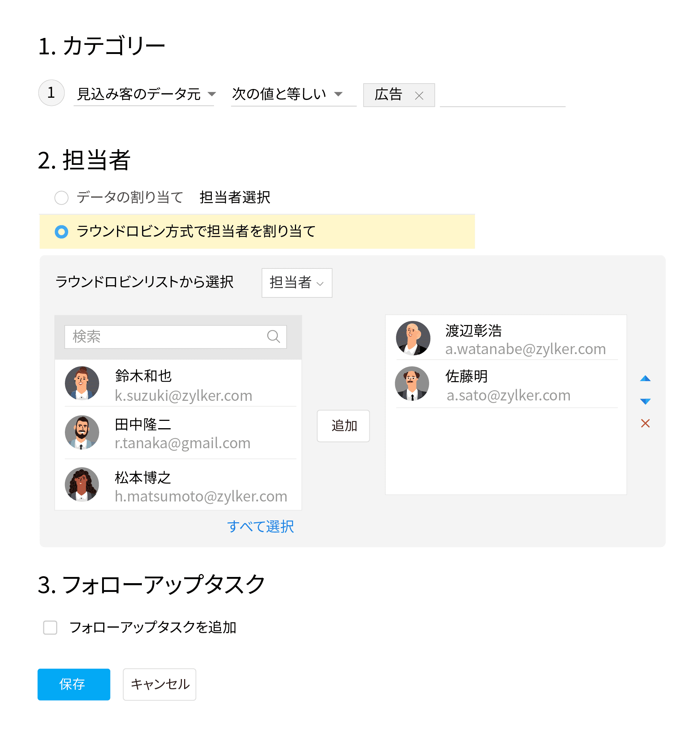Click 渡辺彰浩's avatar in assigned list
The width and height of the screenshot is (700, 744).
tap(413, 338)
